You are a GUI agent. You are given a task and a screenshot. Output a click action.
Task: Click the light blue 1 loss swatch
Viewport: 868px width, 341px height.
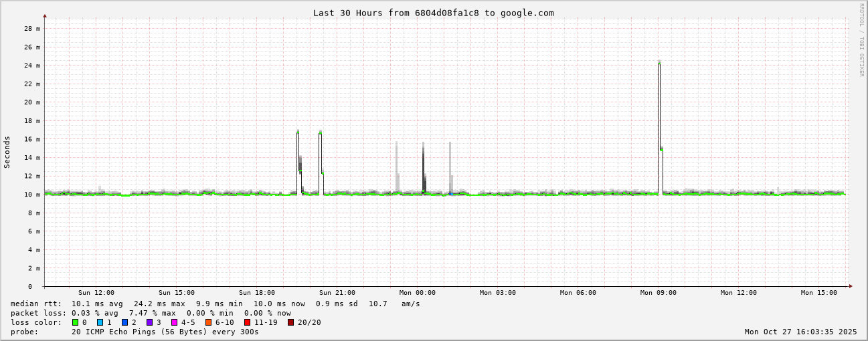coord(100,322)
